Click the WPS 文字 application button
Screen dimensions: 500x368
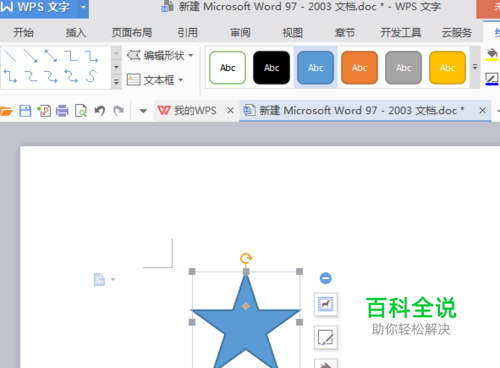38,7
